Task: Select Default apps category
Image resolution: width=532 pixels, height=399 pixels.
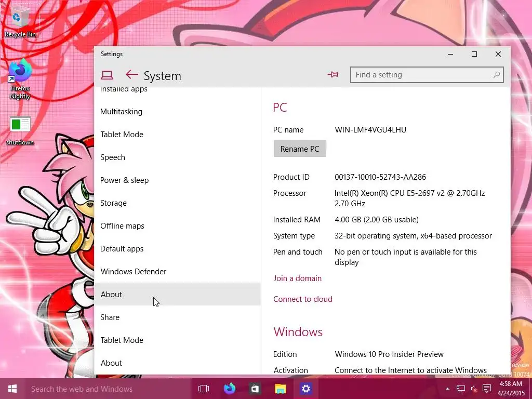Action: (178, 249)
